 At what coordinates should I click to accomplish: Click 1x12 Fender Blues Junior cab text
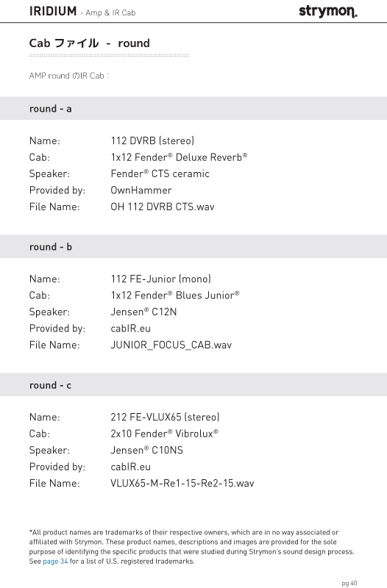174,295
